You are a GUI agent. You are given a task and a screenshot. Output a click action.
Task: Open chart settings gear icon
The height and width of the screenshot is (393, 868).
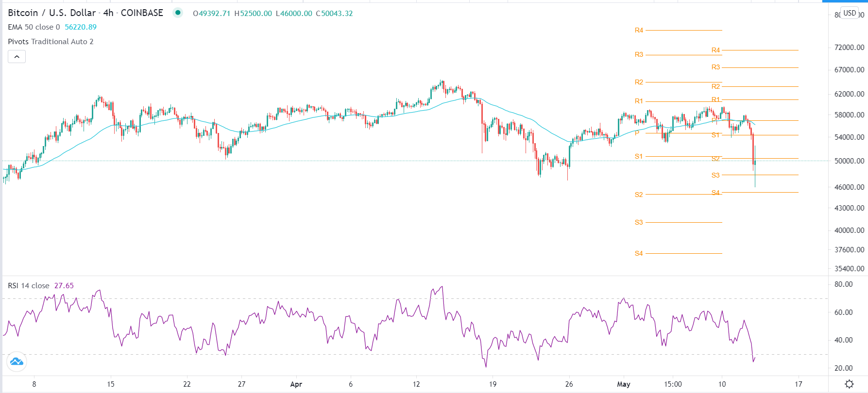(849, 384)
